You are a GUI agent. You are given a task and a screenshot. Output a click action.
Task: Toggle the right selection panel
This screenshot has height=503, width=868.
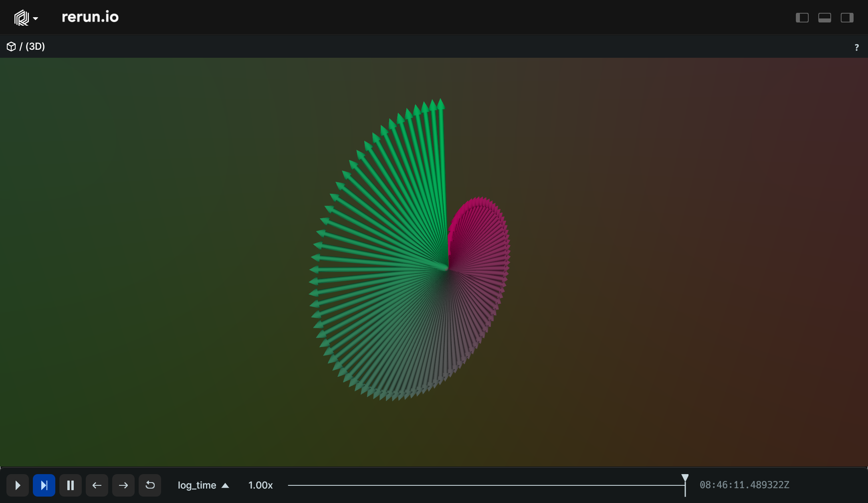pos(847,18)
